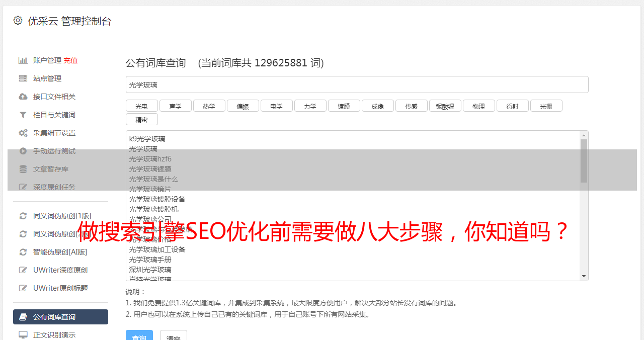
Task: Select the 精密 tag button
Action: (141, 119)
